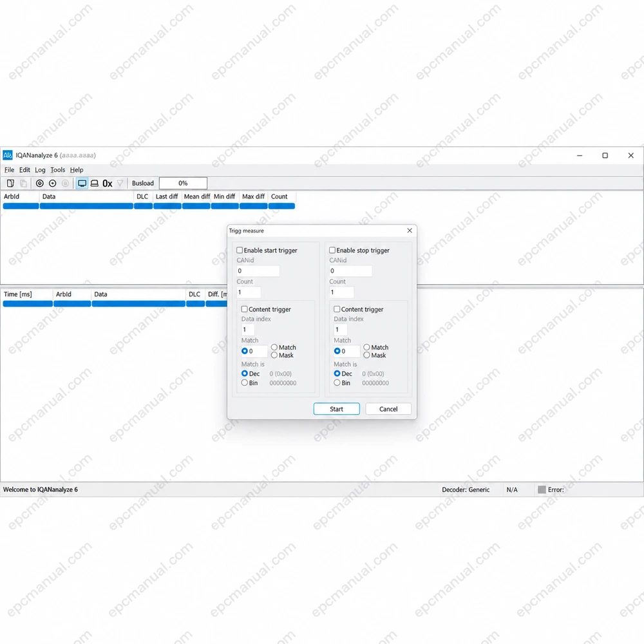Click the greyed-out save file toolbar icon
This screenshot has height=644, width=644.
23,183
